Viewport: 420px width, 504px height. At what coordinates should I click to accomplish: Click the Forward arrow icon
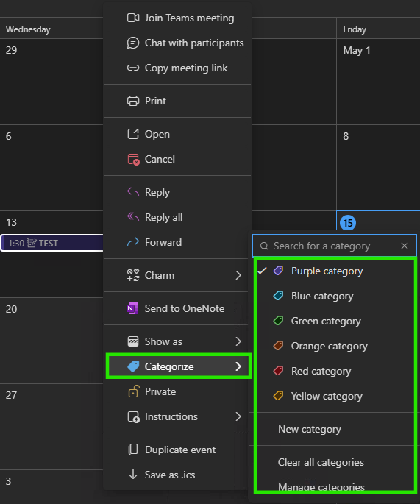coord(132,242)
